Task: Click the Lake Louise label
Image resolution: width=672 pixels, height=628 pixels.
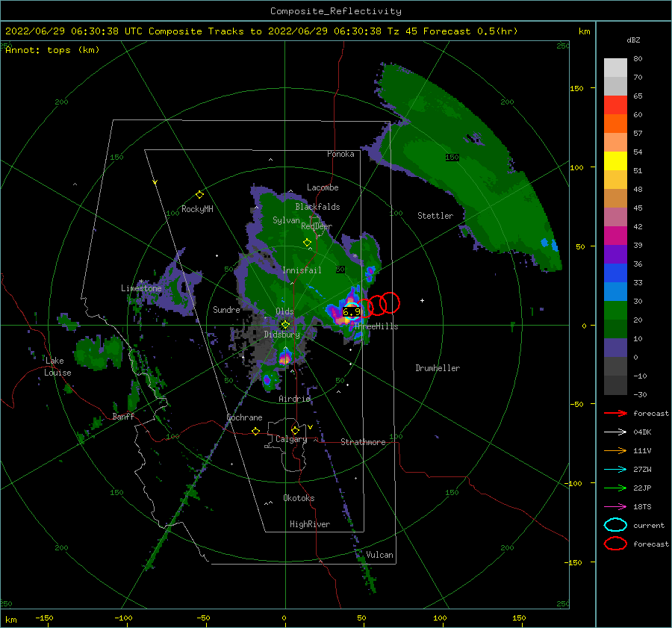Action: (x=57, y=367)
